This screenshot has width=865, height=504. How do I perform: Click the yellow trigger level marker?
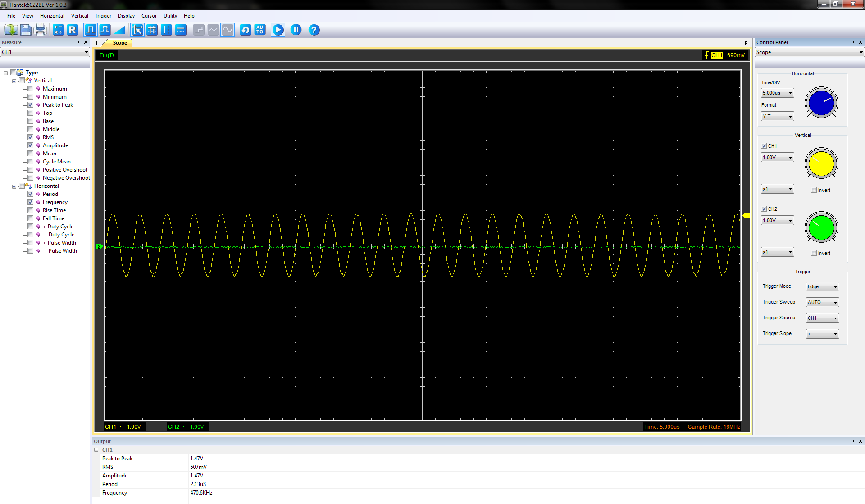tap(746, 216)
